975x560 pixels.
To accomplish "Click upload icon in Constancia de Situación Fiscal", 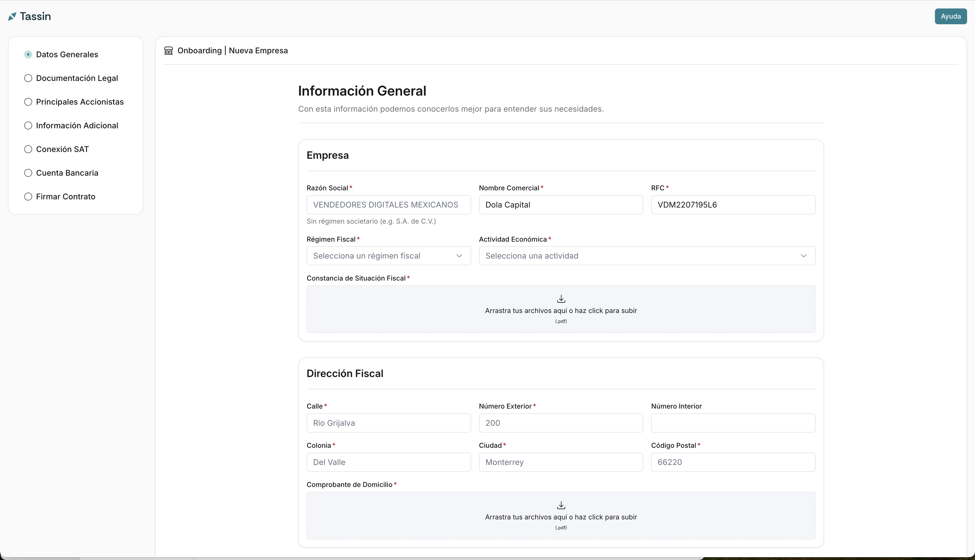I will coord(561,298).
